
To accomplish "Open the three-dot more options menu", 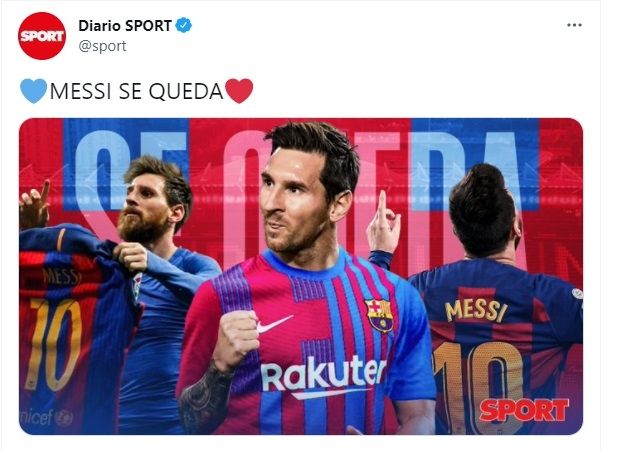I will coord(574,25).
